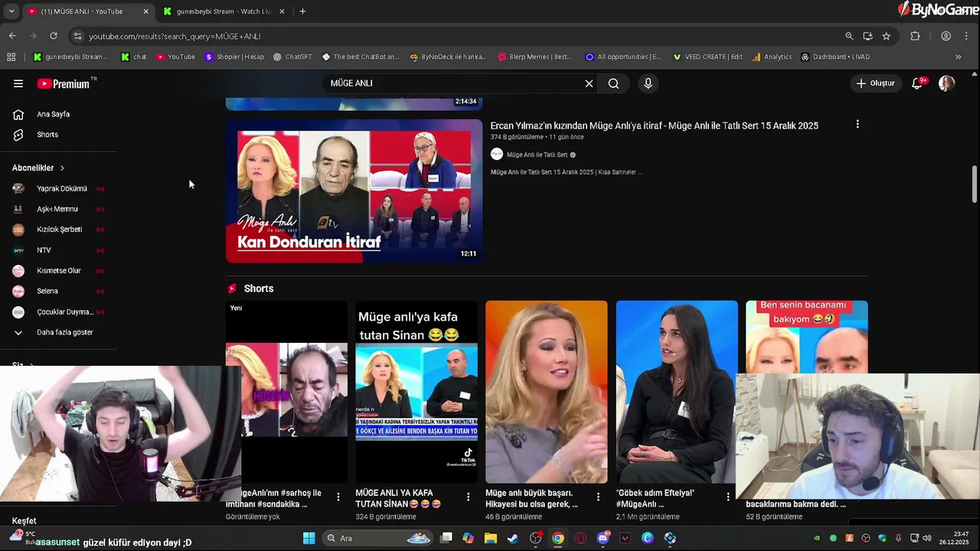
Task: Bookmark this page with the star
Action: click(x=886, y=36)
